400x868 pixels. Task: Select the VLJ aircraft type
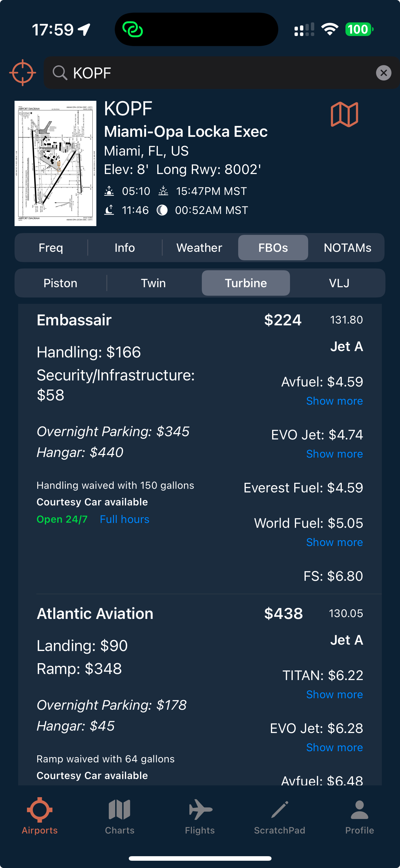tap(339, 283)
